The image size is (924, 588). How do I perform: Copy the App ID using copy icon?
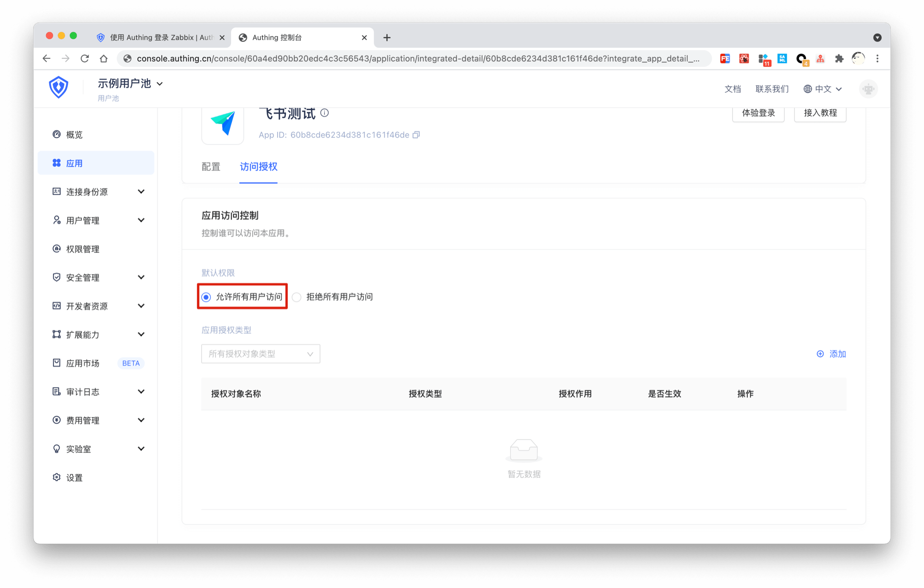coord(416,135)
